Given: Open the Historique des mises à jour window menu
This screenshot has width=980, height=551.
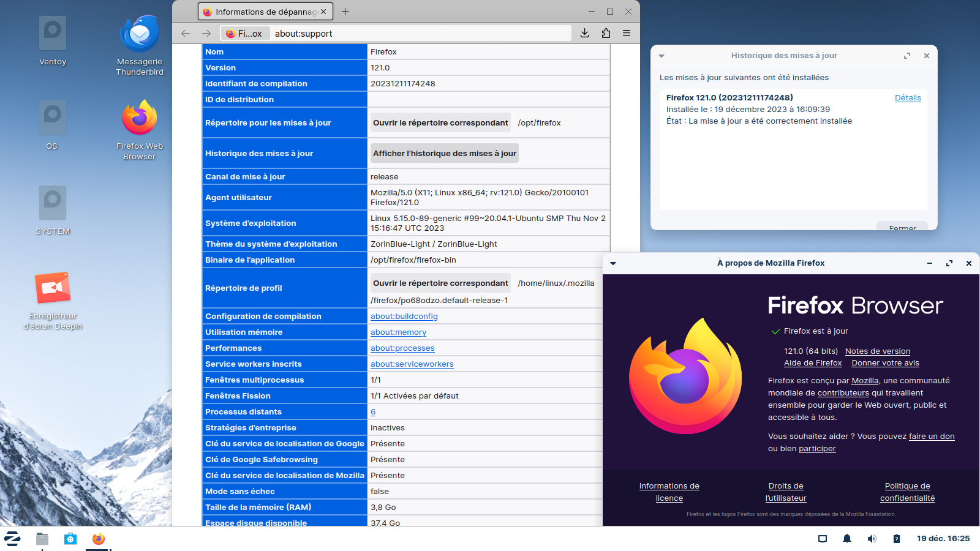Looking at the screenshot, I should (x=661, y=56).
